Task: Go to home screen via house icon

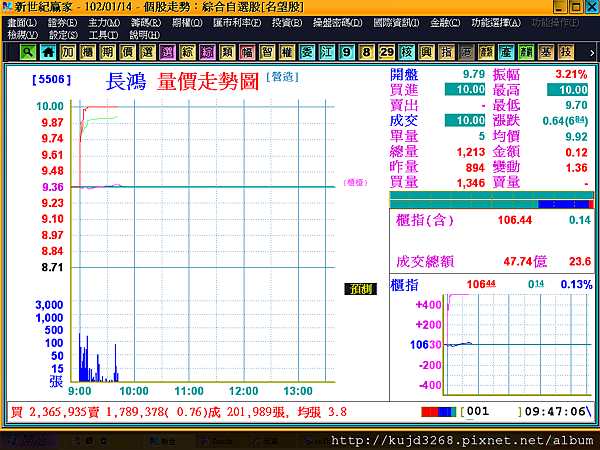Action: tap(48, 52)
